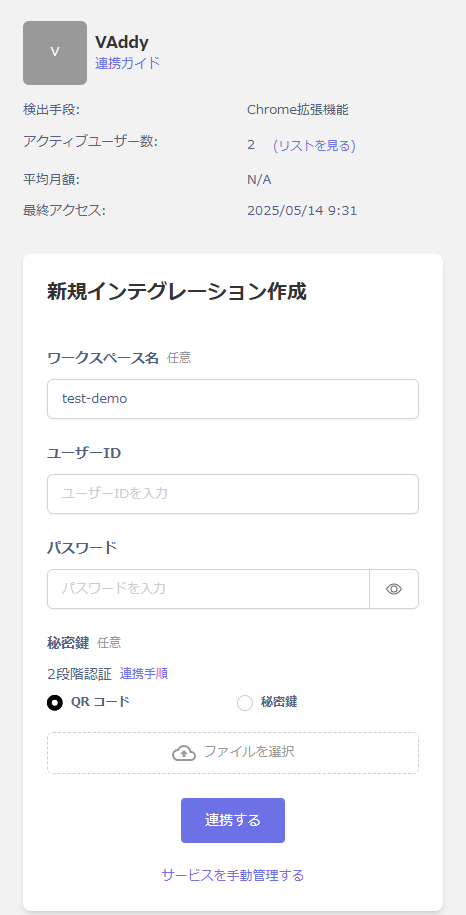Select the QR コード radio button
This screenshot has height=915, width=466.
55,703
